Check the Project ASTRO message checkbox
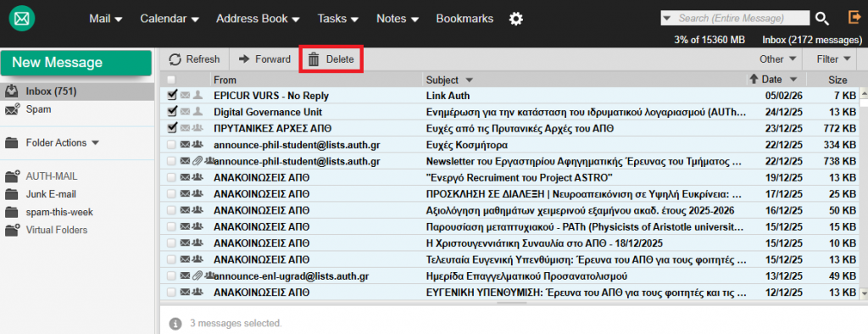The image size is (868, 334). point(171,178)
